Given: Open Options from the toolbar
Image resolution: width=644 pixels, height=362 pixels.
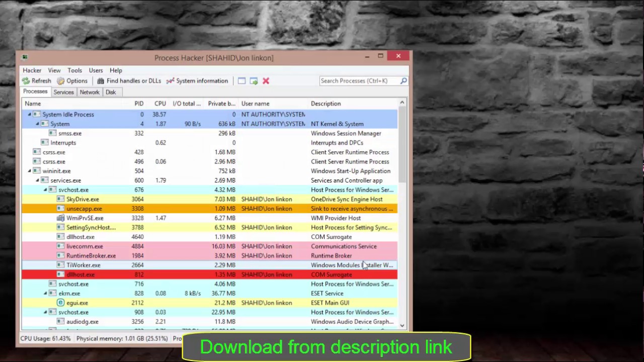Looking at the screenshot, I should coord(72,81).
